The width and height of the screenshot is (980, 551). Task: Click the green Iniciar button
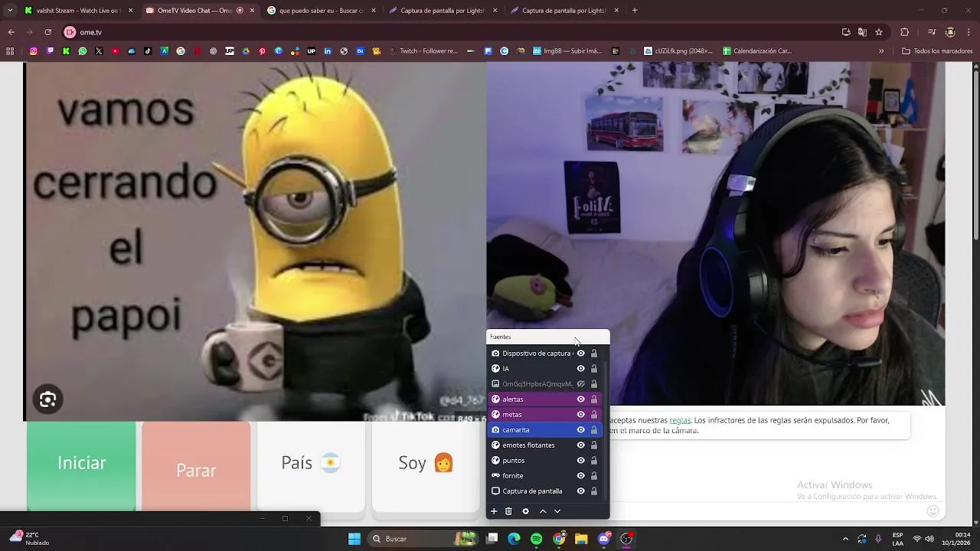point(81,465)
